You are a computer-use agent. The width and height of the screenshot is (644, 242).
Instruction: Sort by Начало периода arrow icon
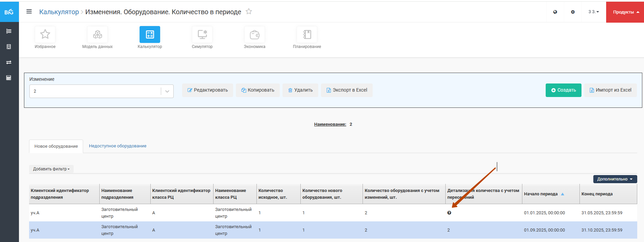563,194
